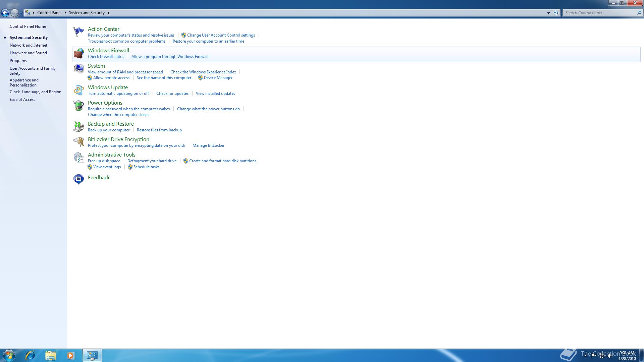Click the search magnifier icon
Viewport: 644px width, 362px height.
639,13
